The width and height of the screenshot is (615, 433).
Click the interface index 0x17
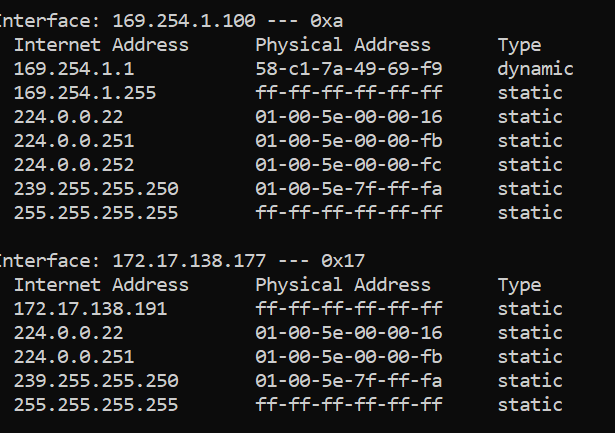coord(343,261)
